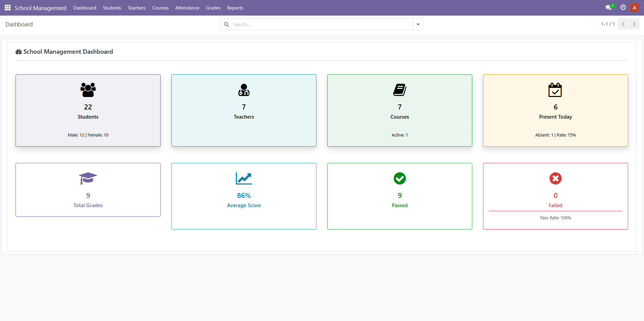
Task: Click the School Management Dashboard heading
Action: click(x=68, y=52)
